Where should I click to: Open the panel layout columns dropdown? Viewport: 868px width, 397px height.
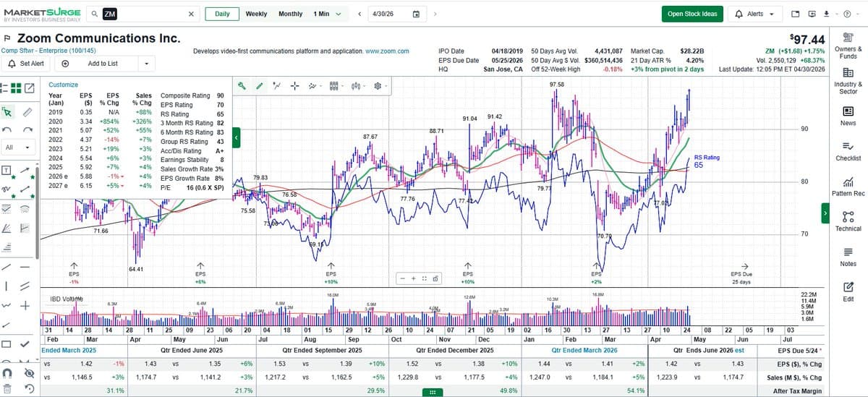(336, 86)
